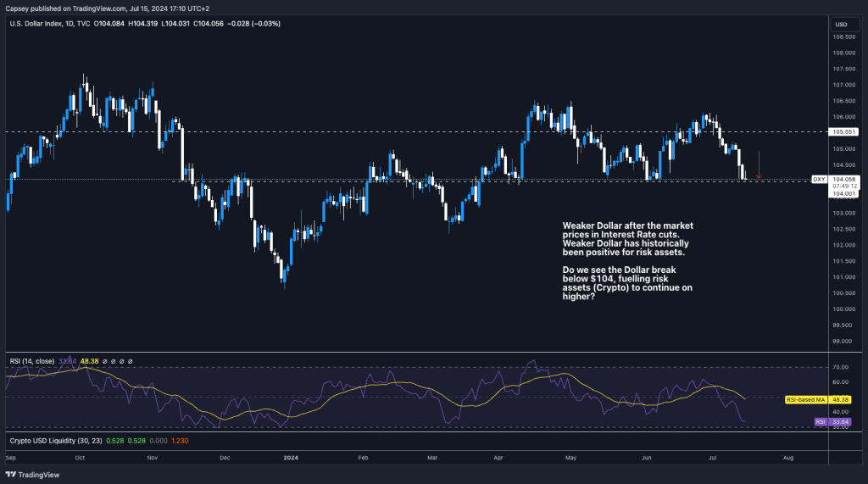The height and width of the screenshot is (484, 868).
Task: Click the close value C104.056 in legend
Action: [209, 24]
